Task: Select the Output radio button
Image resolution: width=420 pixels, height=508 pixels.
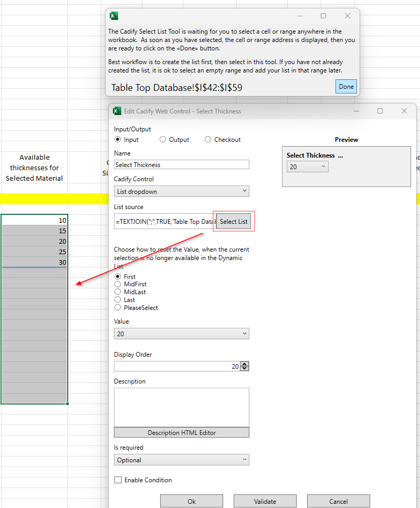Action: [x=163, y=139]
